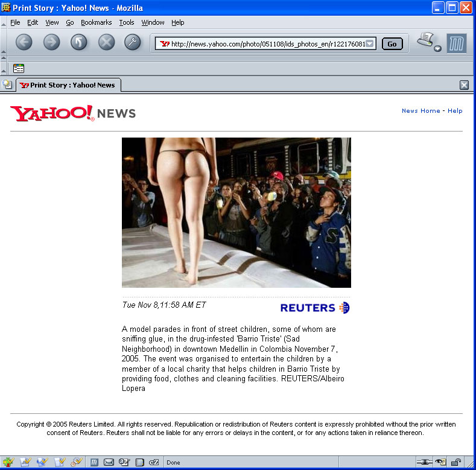
Task: Select the 'Print Story : Yahoo! News' tab
Action: [x=68, y=85]
